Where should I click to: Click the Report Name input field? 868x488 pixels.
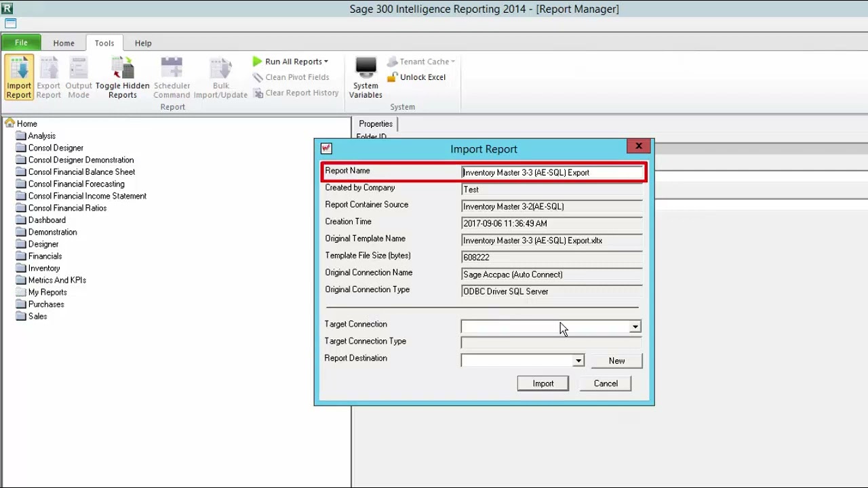point(552,172)
